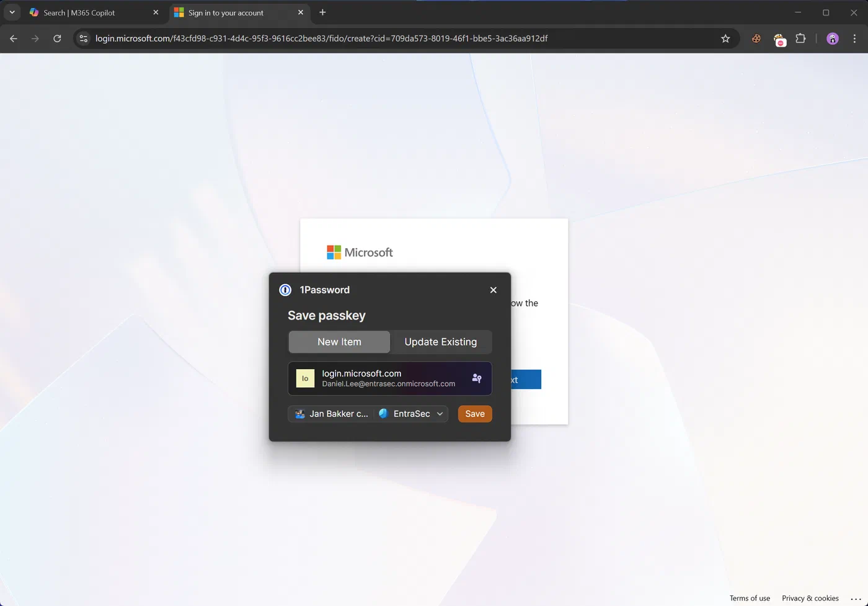Open a new browser tab
Screen dimensions: 868x606
click(x=322, y=12)
